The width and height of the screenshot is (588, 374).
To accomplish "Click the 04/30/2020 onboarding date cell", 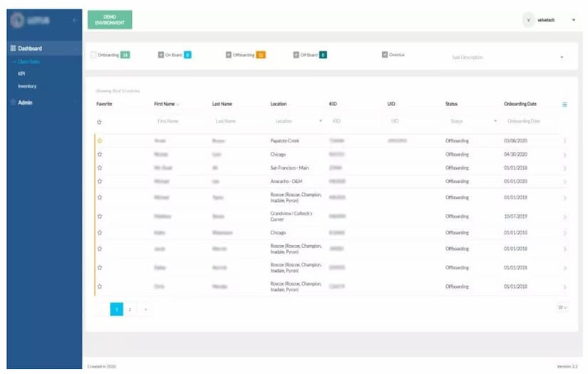I will 515,155.
